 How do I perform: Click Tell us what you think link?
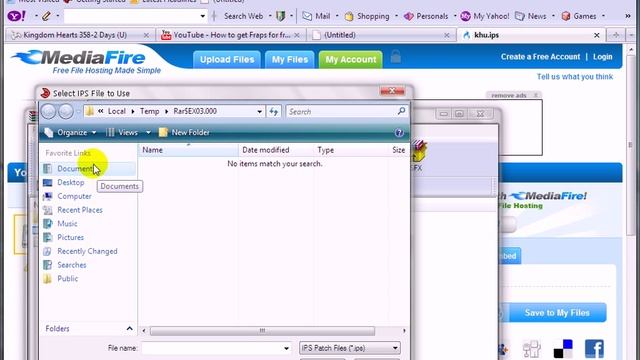[x=575, y=77]
